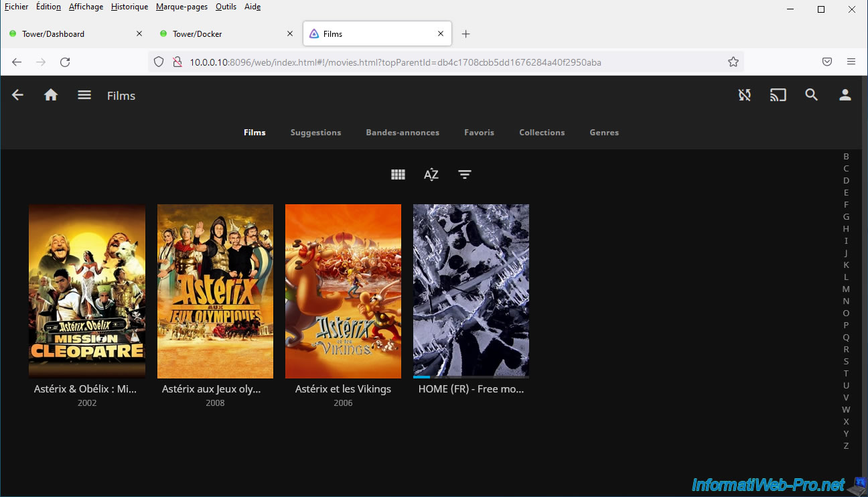This screenshot has height=497, width=868.
Task: Jump to letter H in alphabet picker
Action: click(x=846, y=228)
